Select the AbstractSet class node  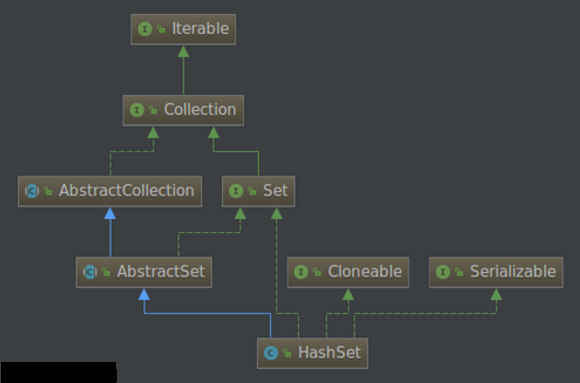click(144, 272)
